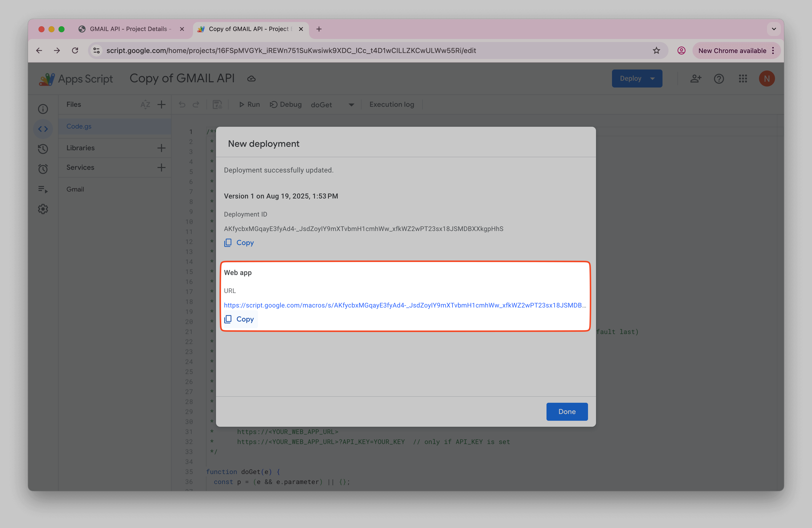Open the Chrome profile icon

[x=681, y=50]
